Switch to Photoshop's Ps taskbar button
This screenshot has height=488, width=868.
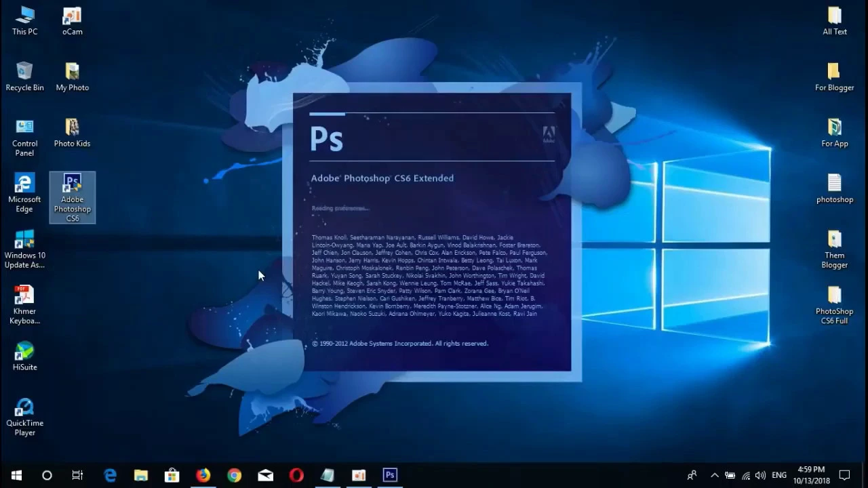click(390, 475)
